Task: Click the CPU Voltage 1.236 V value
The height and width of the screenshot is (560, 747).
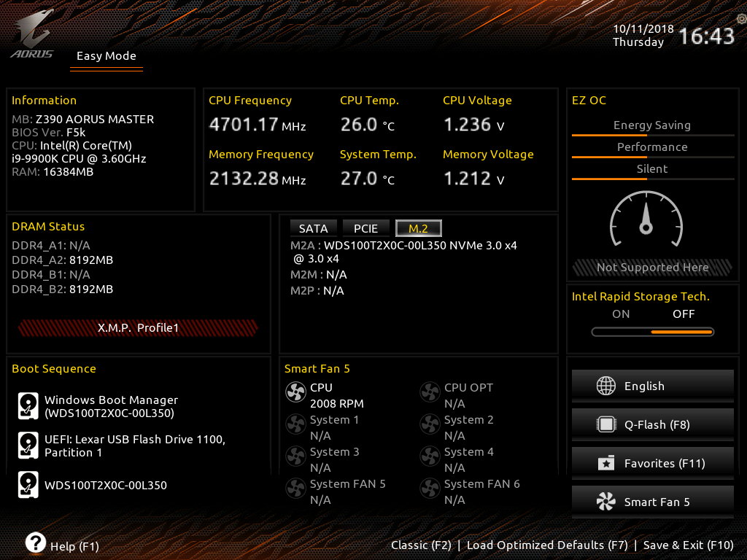Action: [473, 125]
